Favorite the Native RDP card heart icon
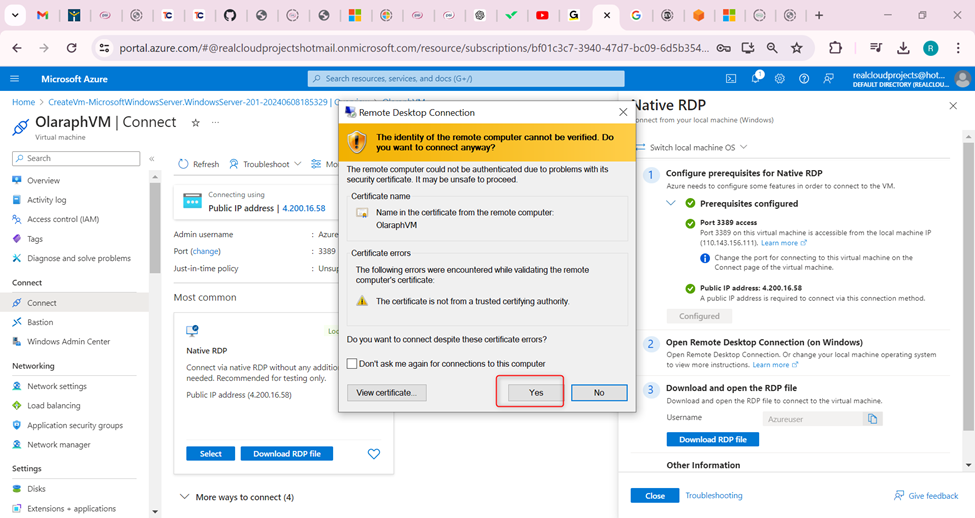This screenshot has height=518, width=975. click(x=374, y=454)
